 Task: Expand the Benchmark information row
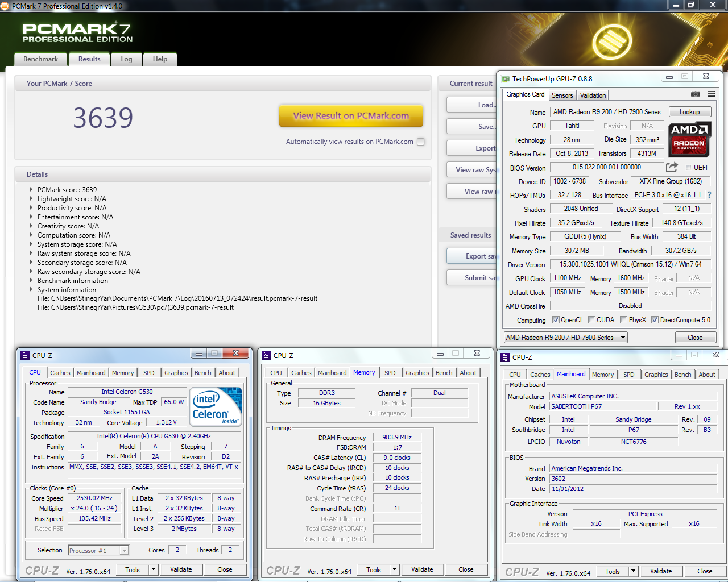pyautogui.click(x=31, y=281)
